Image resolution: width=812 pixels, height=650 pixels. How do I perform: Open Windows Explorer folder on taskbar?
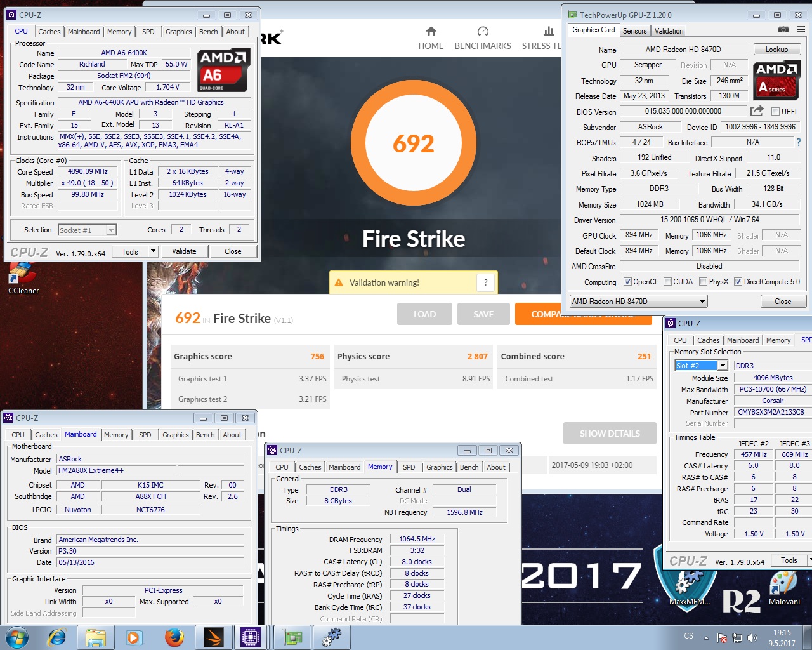click(96, 637)
